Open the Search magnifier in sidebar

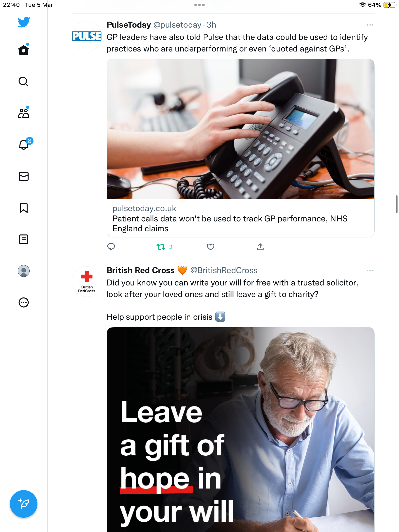coord(24,82)
